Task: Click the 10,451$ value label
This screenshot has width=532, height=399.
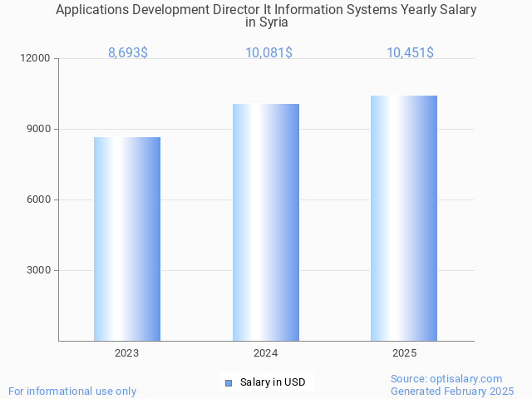Action: (410, 53)
